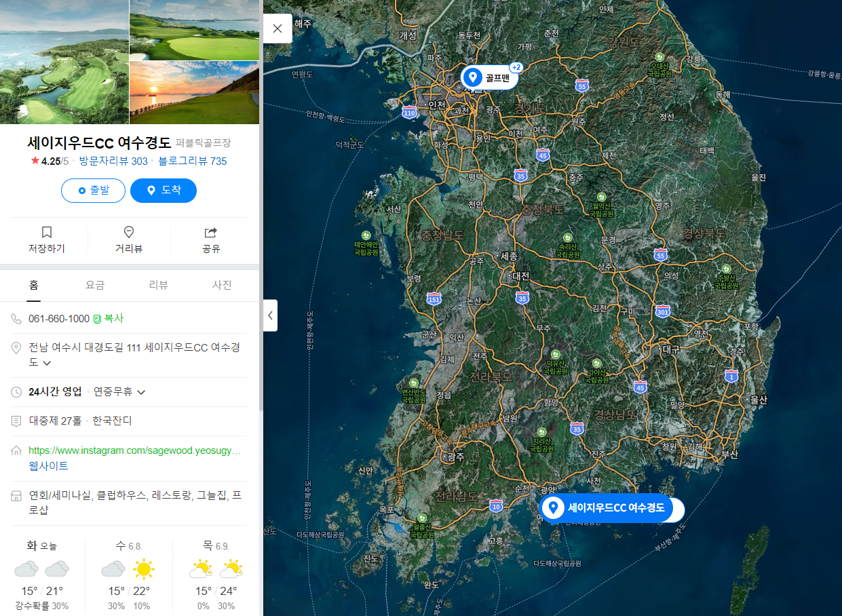Click the 지리산 국립공원 park icon on map
The height and width of the screenshot is (616, 842).
pos(541,432)
